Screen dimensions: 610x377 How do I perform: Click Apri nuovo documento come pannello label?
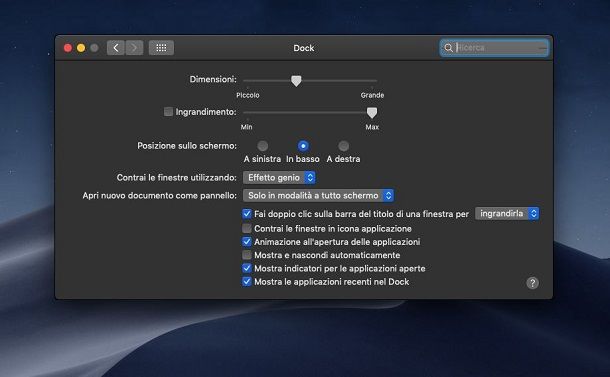(x=160, y=195)
